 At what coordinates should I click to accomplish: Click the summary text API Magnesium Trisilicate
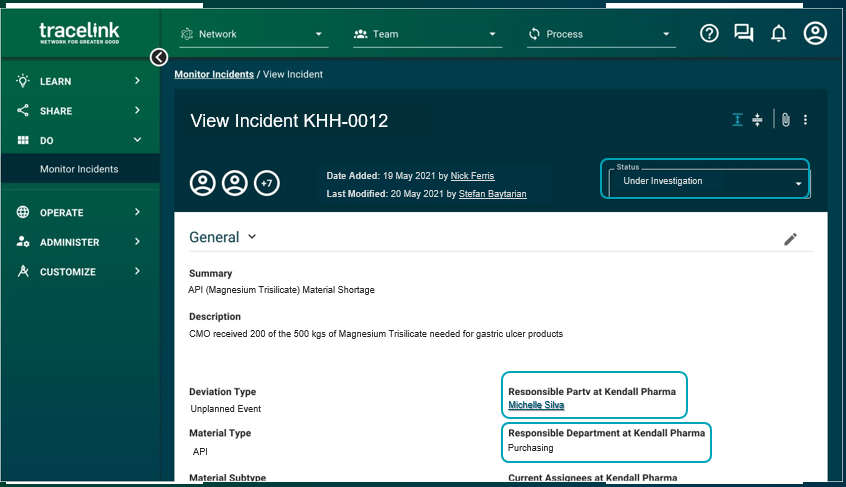pyautogui.click(x=281, y=290)
